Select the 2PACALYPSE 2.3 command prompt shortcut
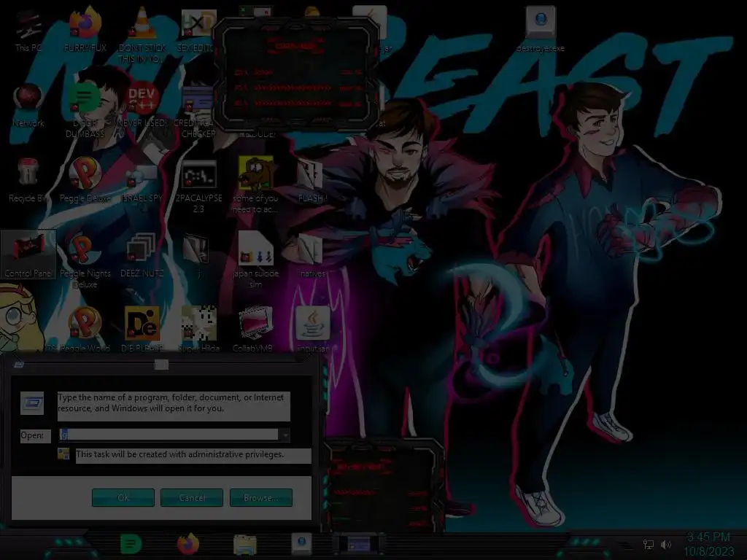The height and width of the screenshot is (560, 747). click(198, 186)
